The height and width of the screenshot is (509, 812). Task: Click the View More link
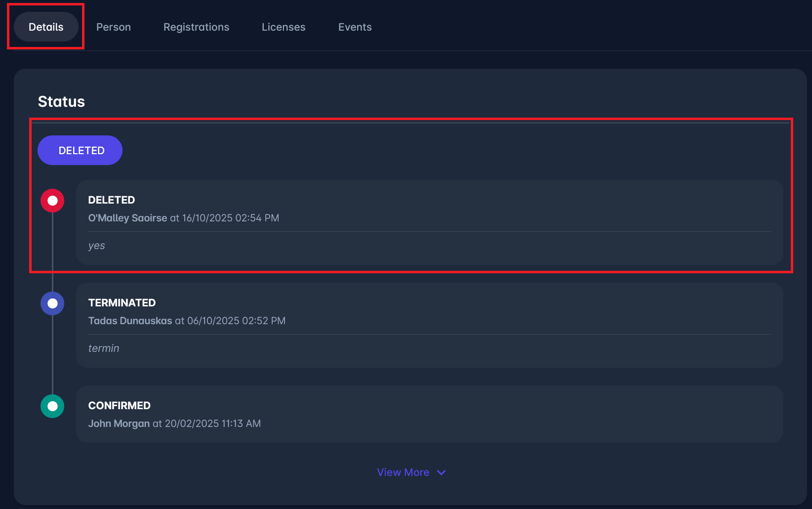[403, 472]
